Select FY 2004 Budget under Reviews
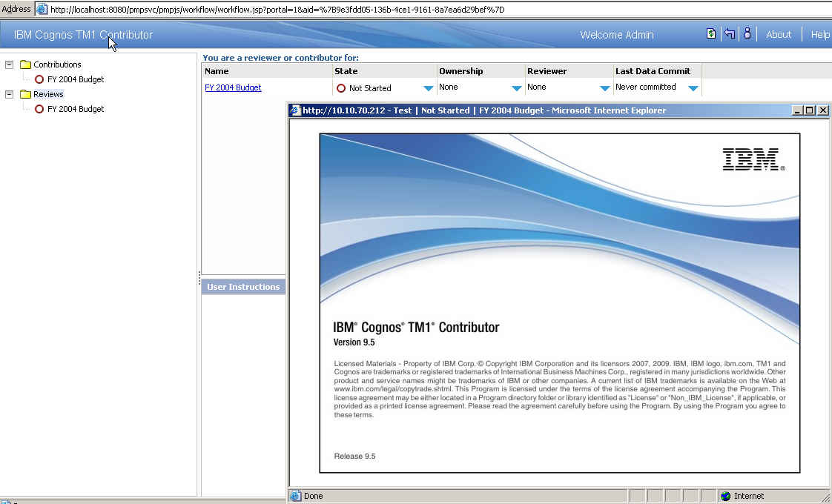Screen dimensions: 832x504 76,109
